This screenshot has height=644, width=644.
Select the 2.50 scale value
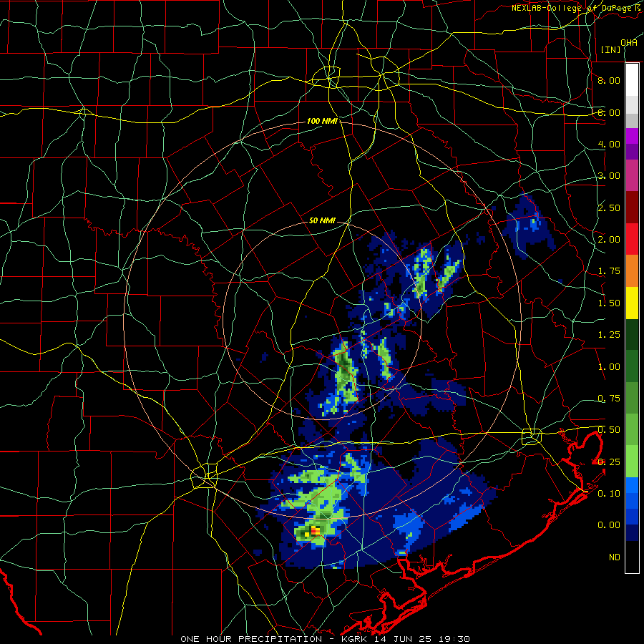(x=609, y=208)
